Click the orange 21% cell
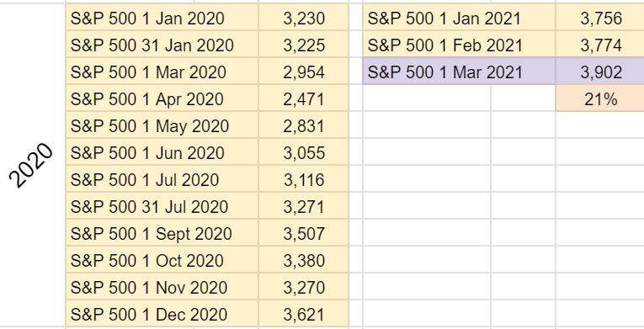644x329 pixels. pyautogui.click(x=600, y=98)
